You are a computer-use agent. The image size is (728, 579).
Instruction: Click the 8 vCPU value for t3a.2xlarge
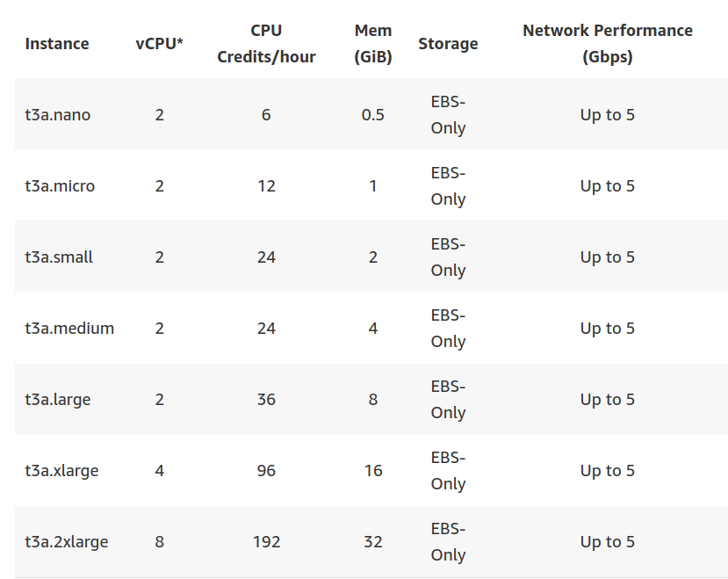pyautogui.click(x=159, y=542)
